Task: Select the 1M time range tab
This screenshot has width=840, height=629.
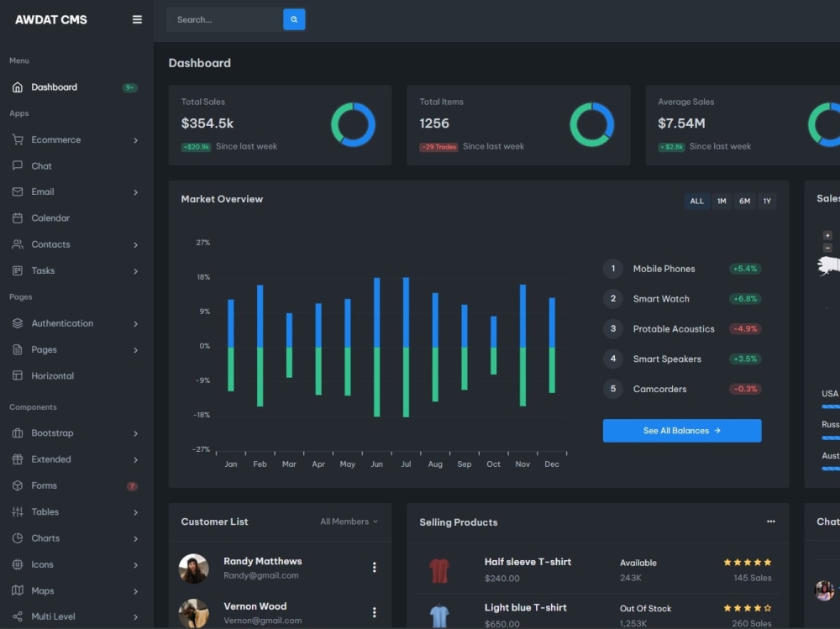Action: point(722,201)
